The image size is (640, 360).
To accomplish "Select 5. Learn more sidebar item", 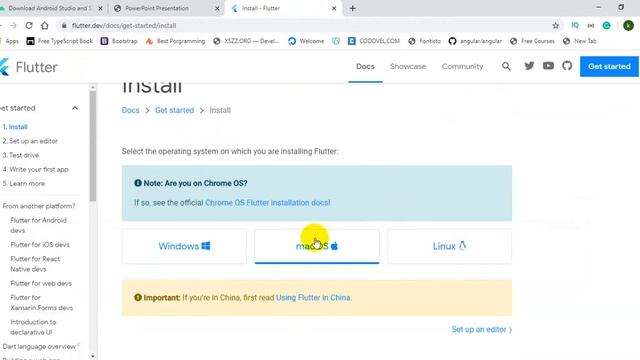I will coord(24,184).
